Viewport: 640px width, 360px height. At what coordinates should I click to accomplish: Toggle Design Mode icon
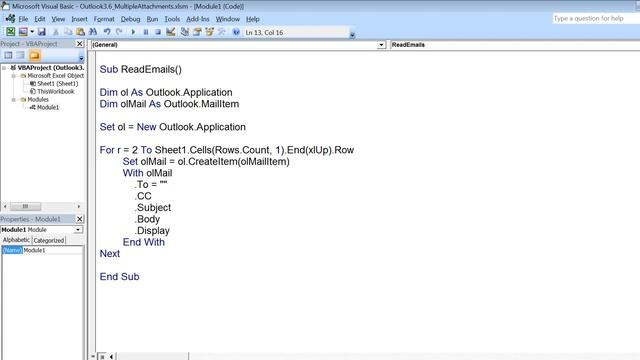171,32
